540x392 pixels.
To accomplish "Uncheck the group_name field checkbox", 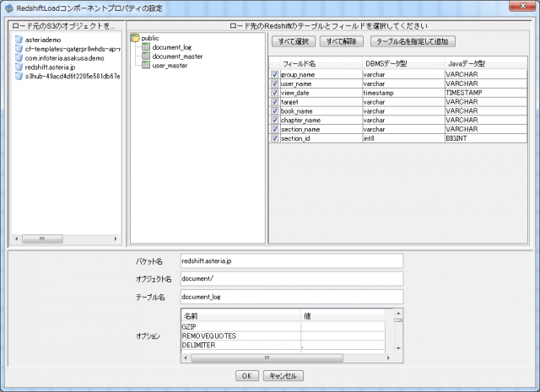I will 274,74.
